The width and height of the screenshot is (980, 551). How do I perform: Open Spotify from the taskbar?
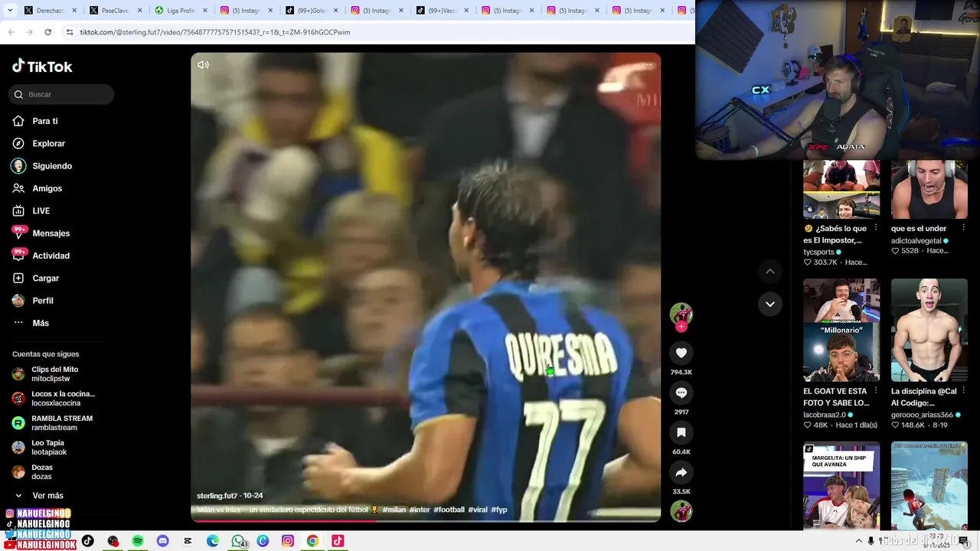138,541
